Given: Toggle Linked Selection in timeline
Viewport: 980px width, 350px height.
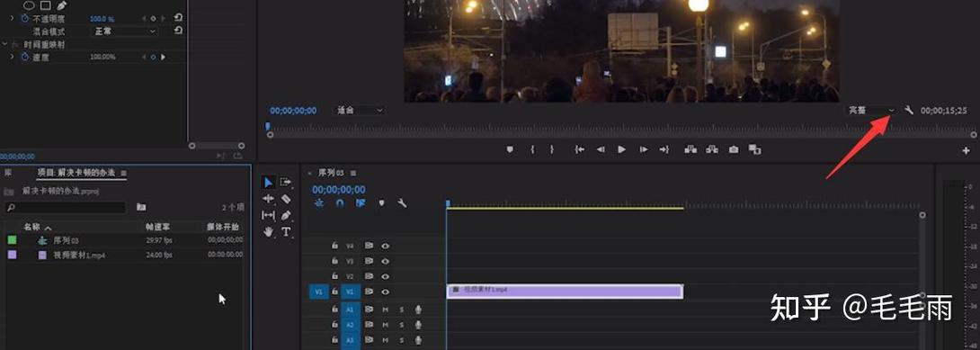Looking at the screenshot, I should pos(360,203).
